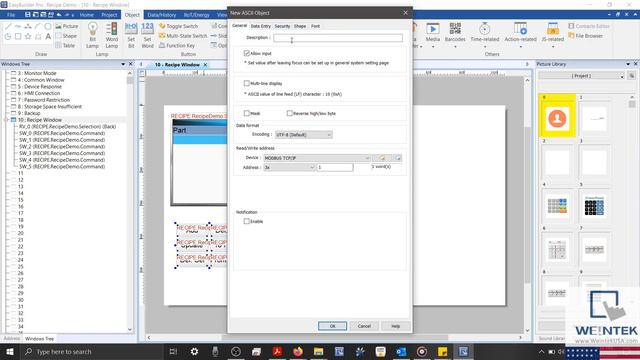
Task: Select 4 : Common Window in tree
Action: pyautogui.click(x=41, y=80)
